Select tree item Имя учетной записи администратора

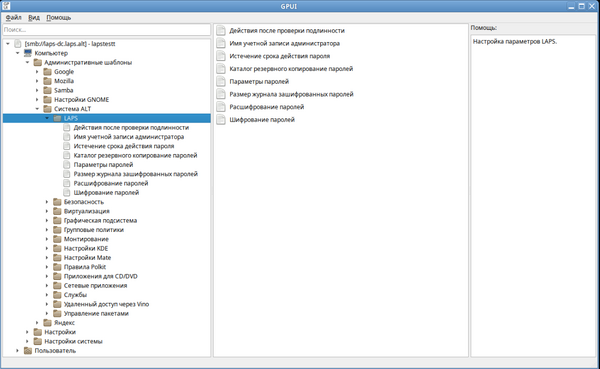tap(129, 137)
